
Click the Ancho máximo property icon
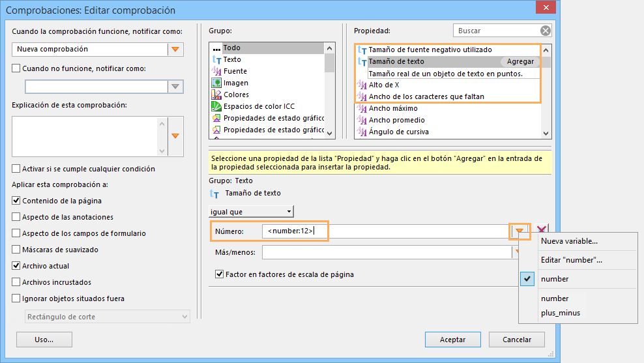point(362,108)
